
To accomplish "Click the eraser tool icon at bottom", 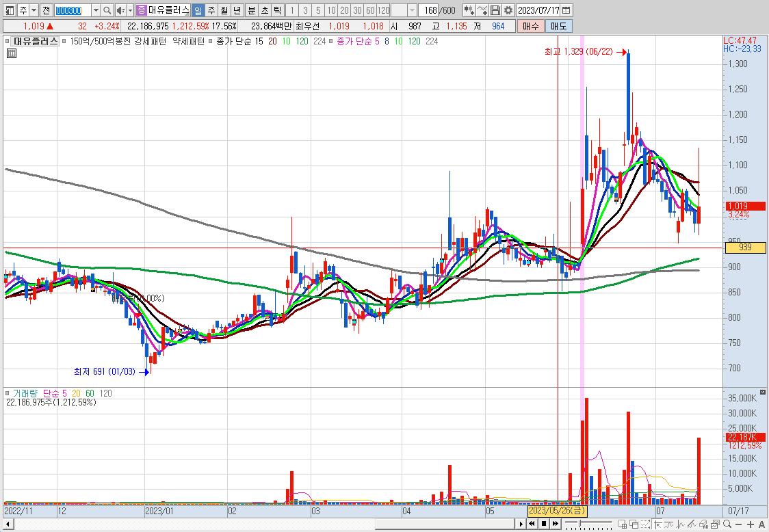I will (x=703, y=524).
